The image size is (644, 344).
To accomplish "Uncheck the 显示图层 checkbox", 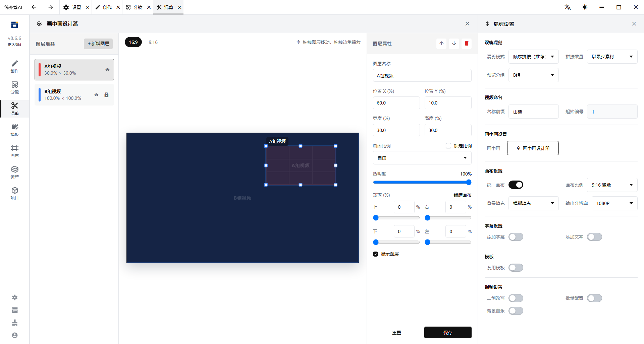I will click(376, 254).
